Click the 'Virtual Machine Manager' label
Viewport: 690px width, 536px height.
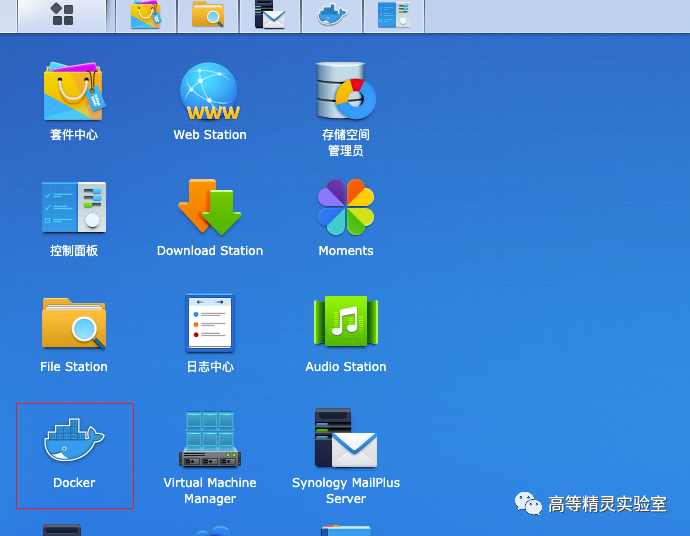[x=210, y=491]
